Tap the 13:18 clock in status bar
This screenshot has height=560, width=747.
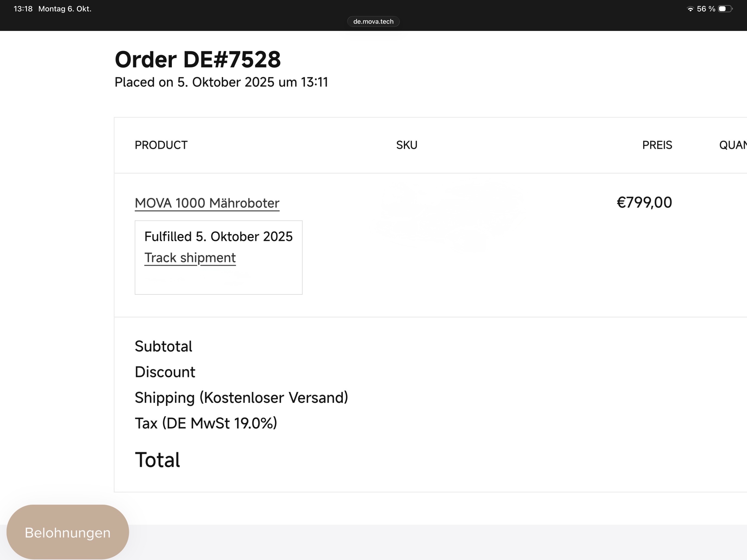(23, 9)
